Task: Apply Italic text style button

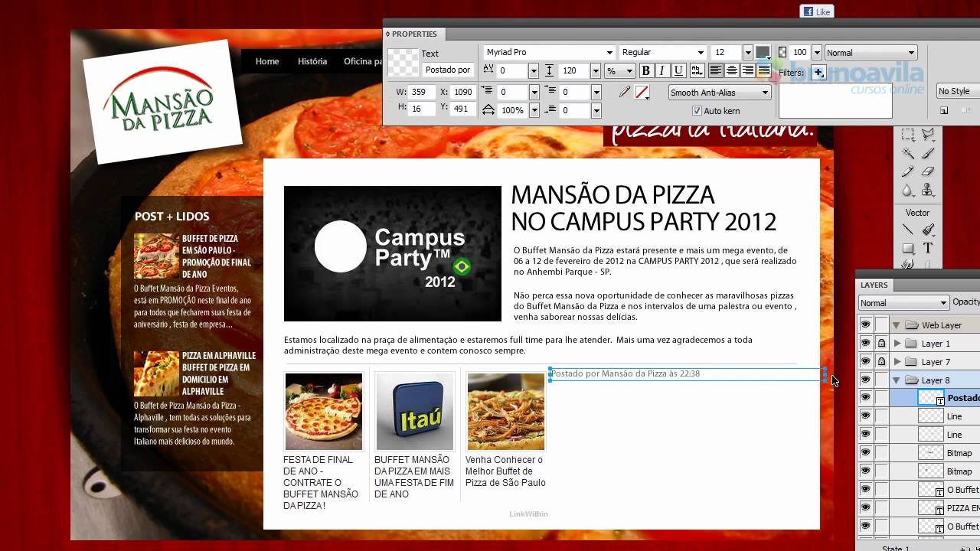Action: click(x=661, y=71)
